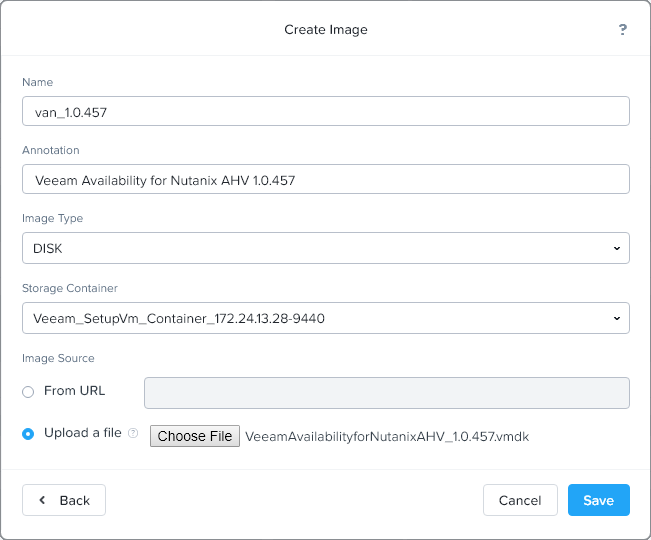Click the Storage Container label
This screenshot has width=651, height=540.
70,288
